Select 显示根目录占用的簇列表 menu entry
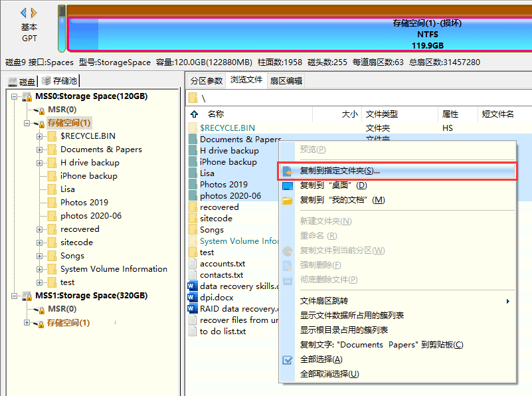Viewport: 532px width, 396px height. click(397, 330)
